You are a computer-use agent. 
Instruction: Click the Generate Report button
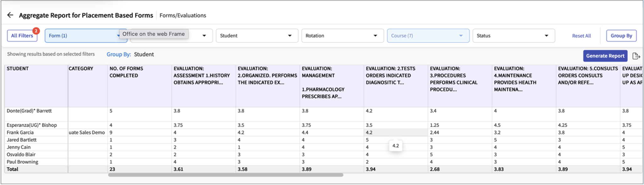tap(605, 56)
